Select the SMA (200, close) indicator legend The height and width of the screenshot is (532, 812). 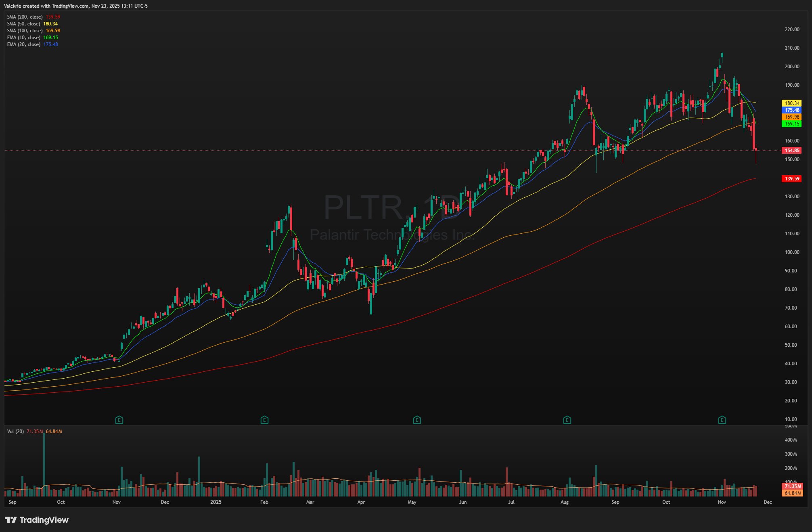coord(25,17)
